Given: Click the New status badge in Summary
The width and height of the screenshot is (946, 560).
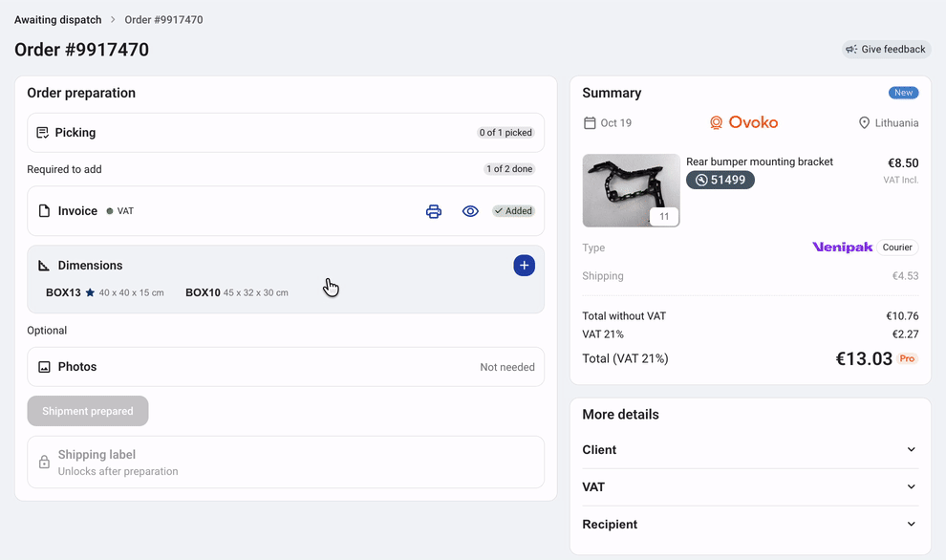Looking at the screenshot, I should pyautogui.click(x=903, y=93).
